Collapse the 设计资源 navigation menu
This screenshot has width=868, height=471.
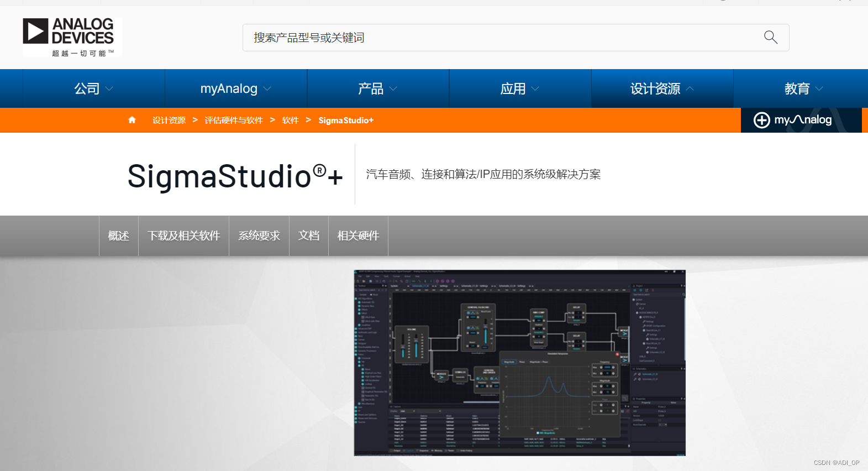point(662,88)
